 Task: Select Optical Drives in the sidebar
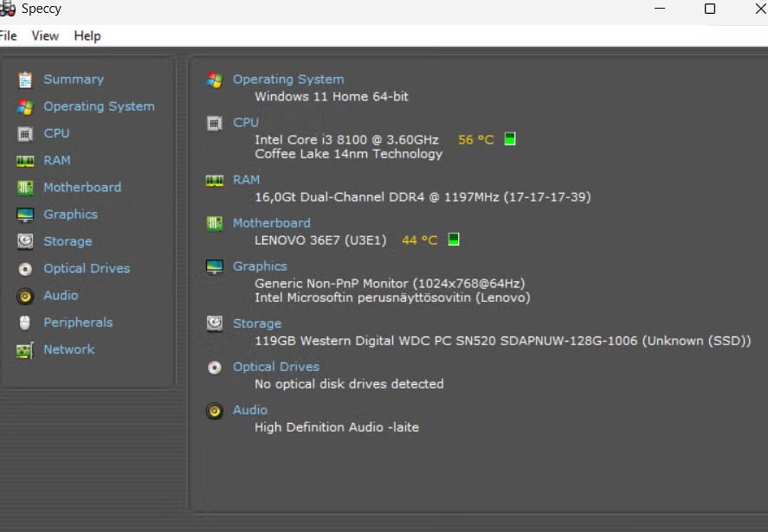pos(87,268)
